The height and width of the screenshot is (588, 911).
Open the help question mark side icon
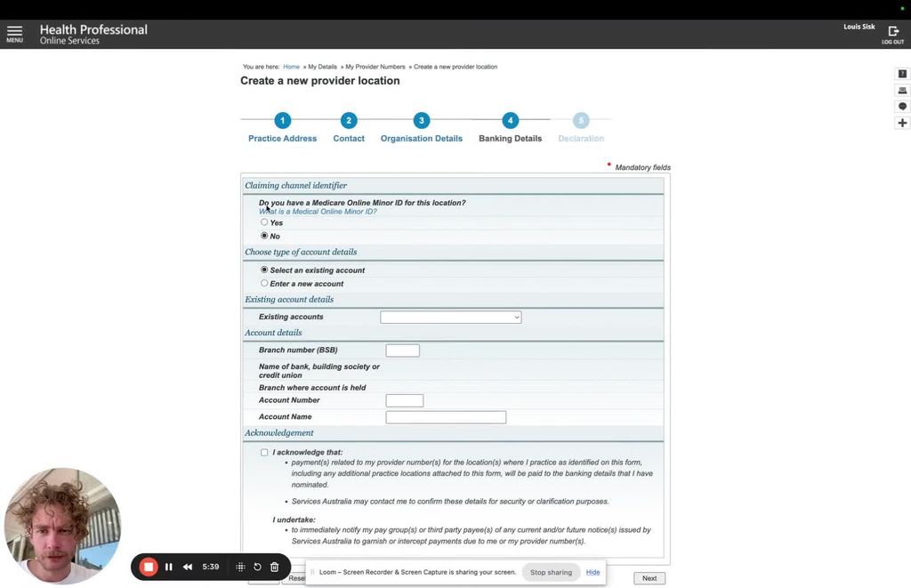tap(902, 74)
